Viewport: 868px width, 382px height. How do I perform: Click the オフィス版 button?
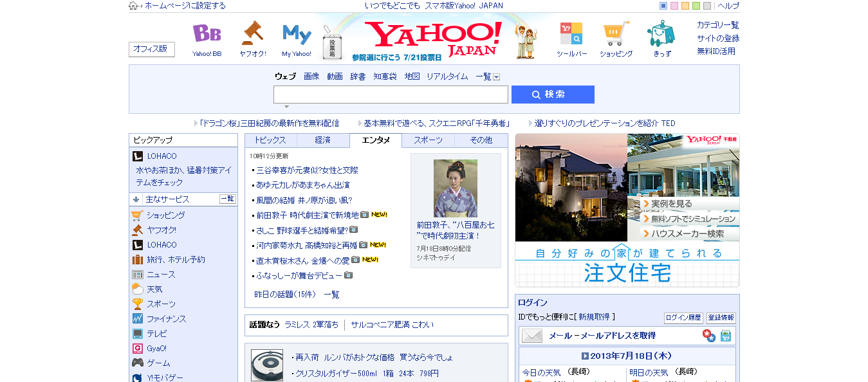click(x=152, y=49)
